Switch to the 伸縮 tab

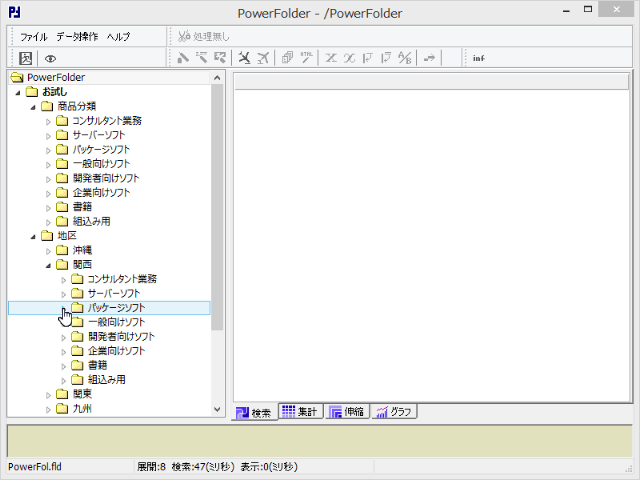pos(348,411)
